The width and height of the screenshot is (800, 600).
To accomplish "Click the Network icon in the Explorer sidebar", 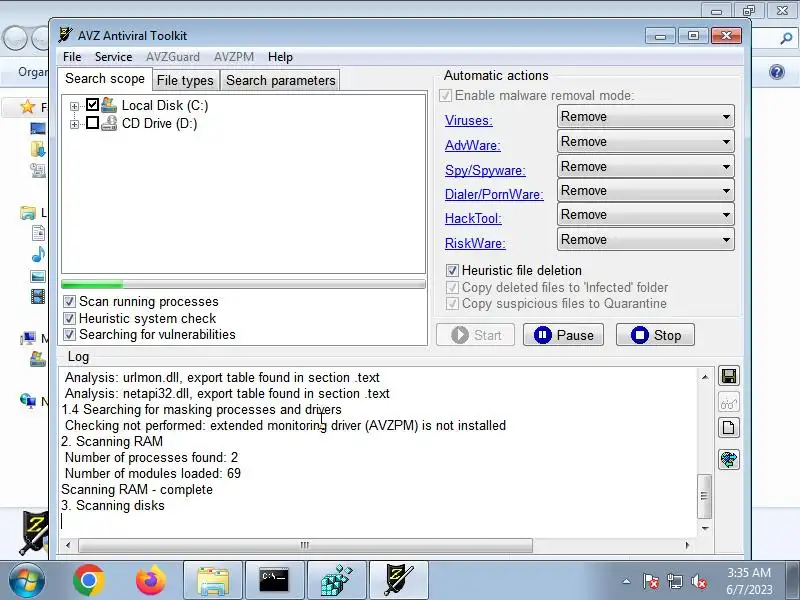I will point(28,401).
